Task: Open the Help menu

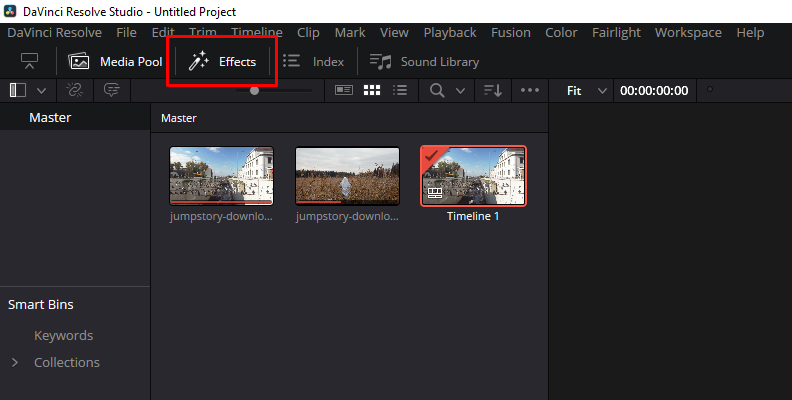Action: tap(750, 33)
